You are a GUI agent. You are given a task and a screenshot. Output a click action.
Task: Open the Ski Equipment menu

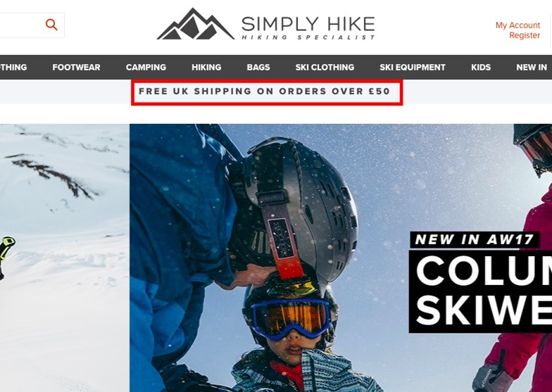pyautogui.click(x=413, y=68)
